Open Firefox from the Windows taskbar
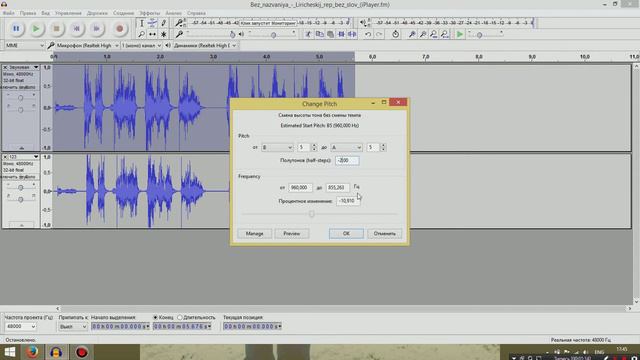640x360 pixels. (32, 352)
